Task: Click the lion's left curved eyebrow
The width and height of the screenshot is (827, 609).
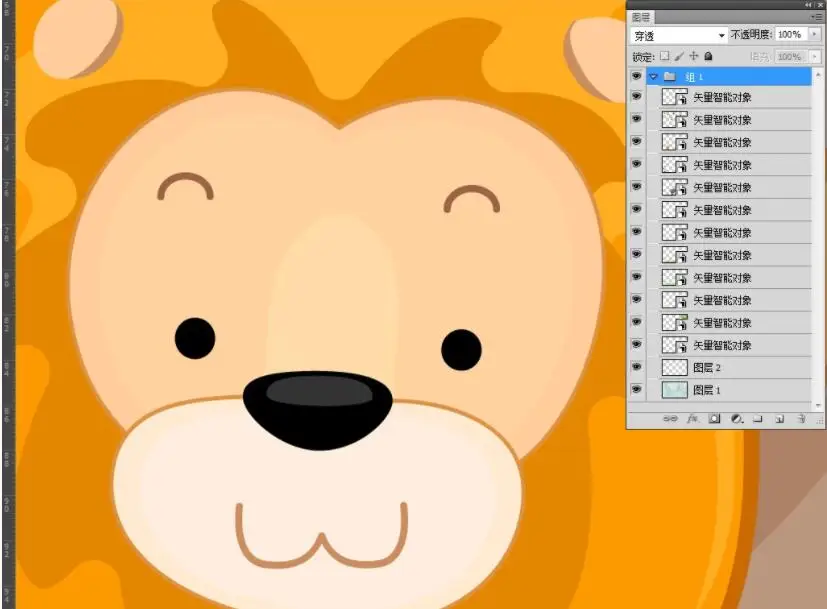Action: coord(185,186)
